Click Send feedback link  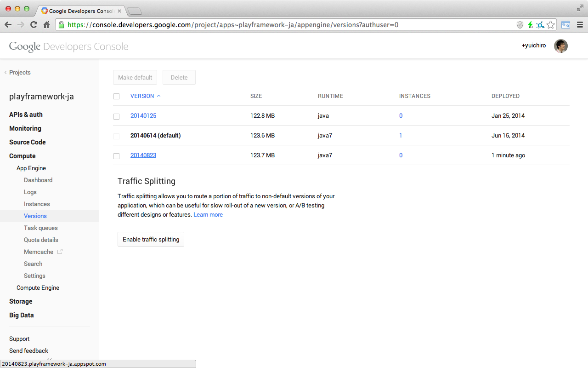click(x=28, y=351)
